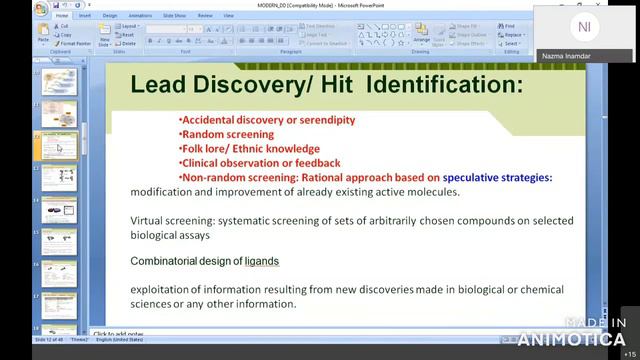This screenshot has width=640, height=360.
Task: Open Change Case dropdown
Action: (211, 41)
